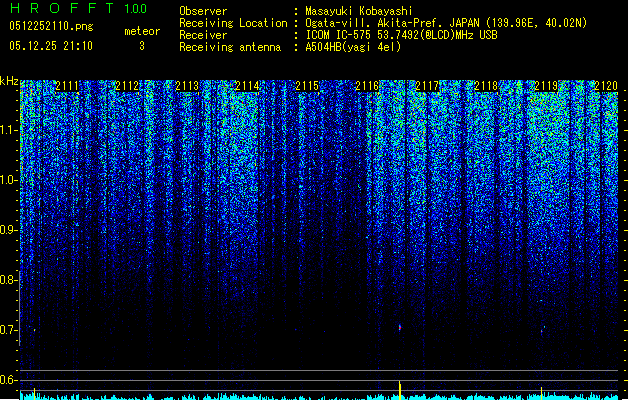Click the 2113 time marker
The image size is (629, 400).
click(187, 86)
